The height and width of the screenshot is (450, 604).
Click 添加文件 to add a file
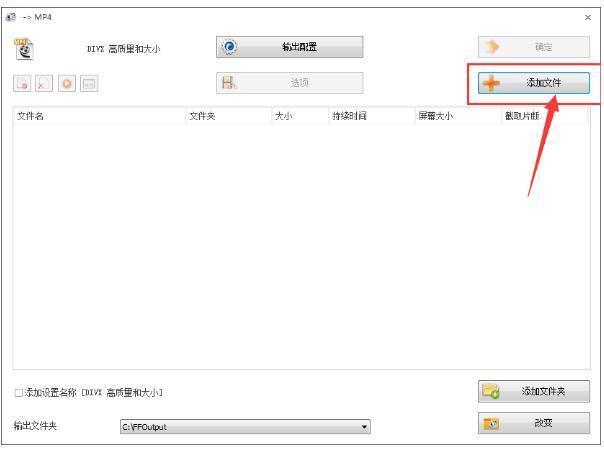click(531, 85)
